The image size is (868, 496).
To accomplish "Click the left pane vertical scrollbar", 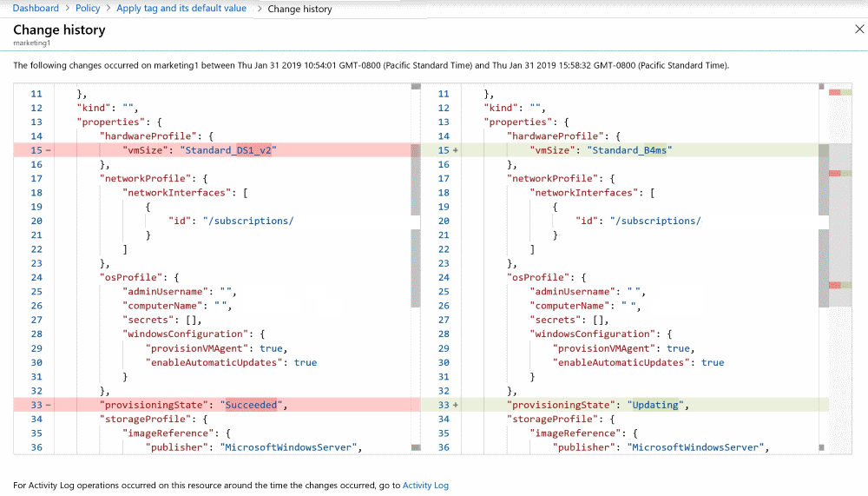I will tap(416, 261).
